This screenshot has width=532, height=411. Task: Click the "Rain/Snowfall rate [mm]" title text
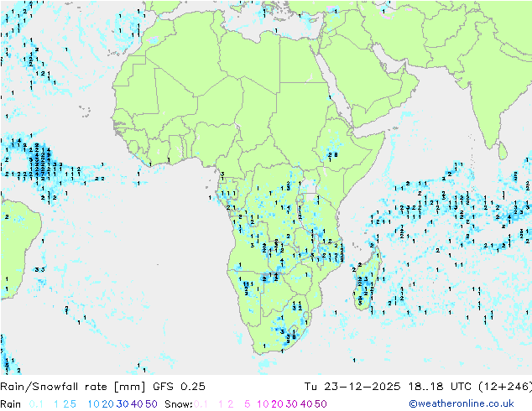73,387
